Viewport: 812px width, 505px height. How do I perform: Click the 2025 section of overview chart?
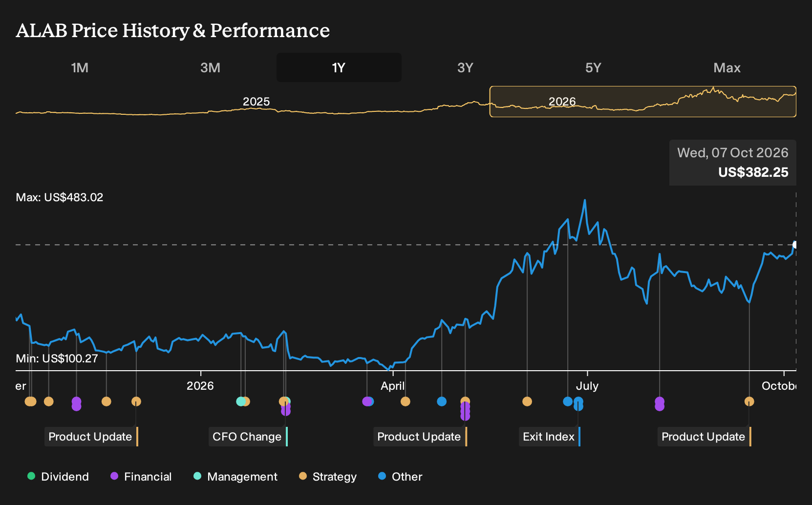pyautogui.click(x=256, y=102)
